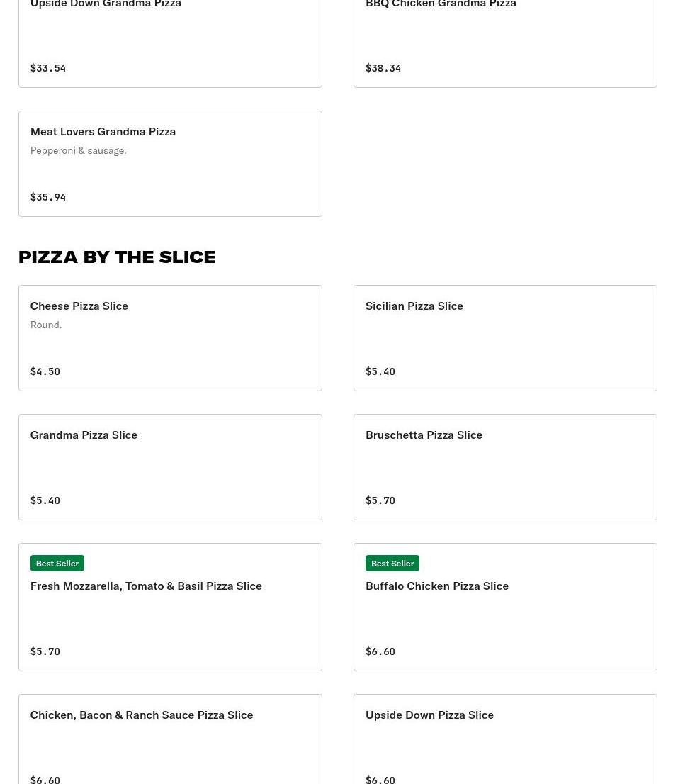
Task: Click the Cheese Pizza Slice title
Action: tap(79, 306)
